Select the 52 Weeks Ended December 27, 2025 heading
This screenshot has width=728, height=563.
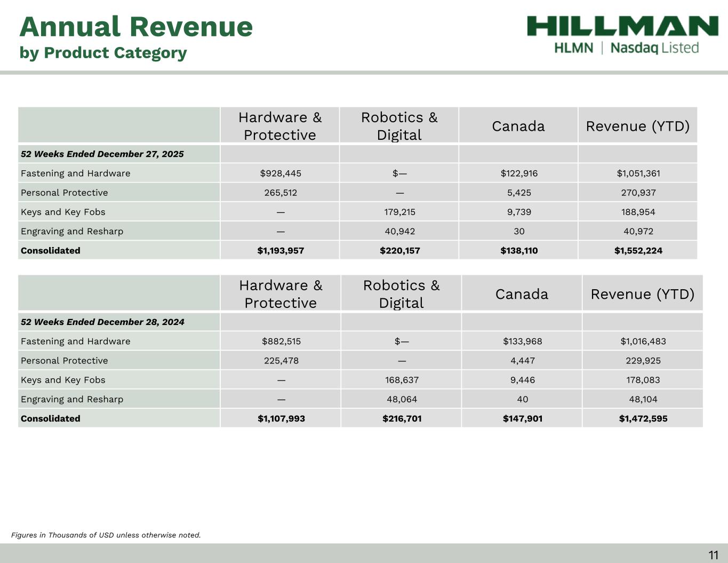coord(102,154)
